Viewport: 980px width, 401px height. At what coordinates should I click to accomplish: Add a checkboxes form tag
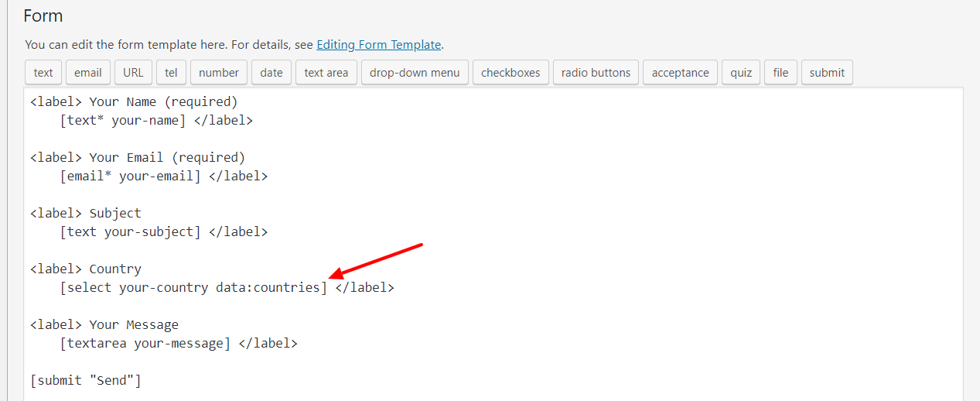point(510,72)
